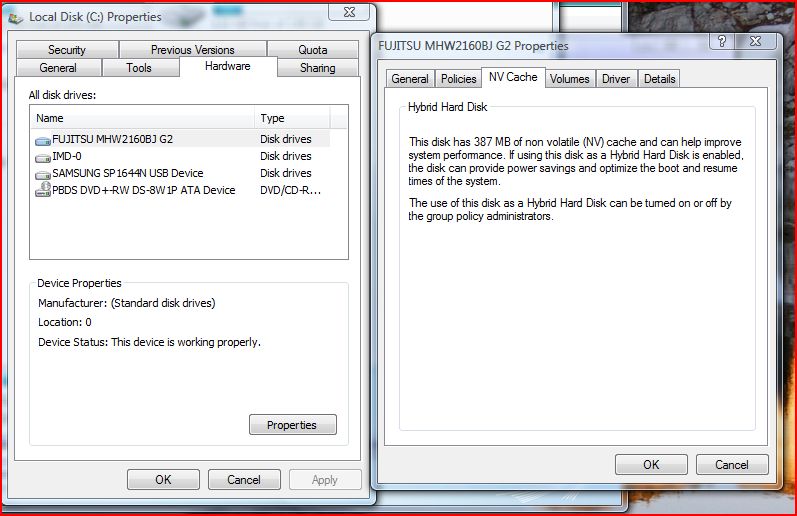Screen dimensions: 797x516
Task: Close the Local Disk (C:) Properties window
Action: [x=349, y=12]
